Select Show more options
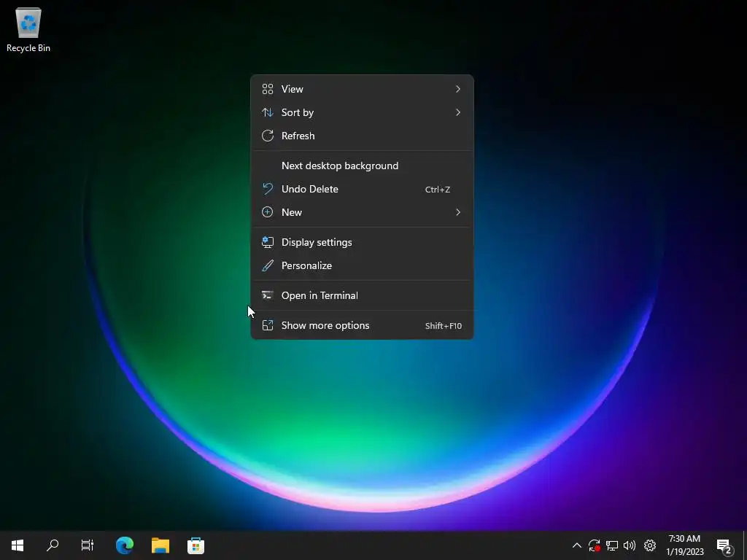 coord(362,326)
